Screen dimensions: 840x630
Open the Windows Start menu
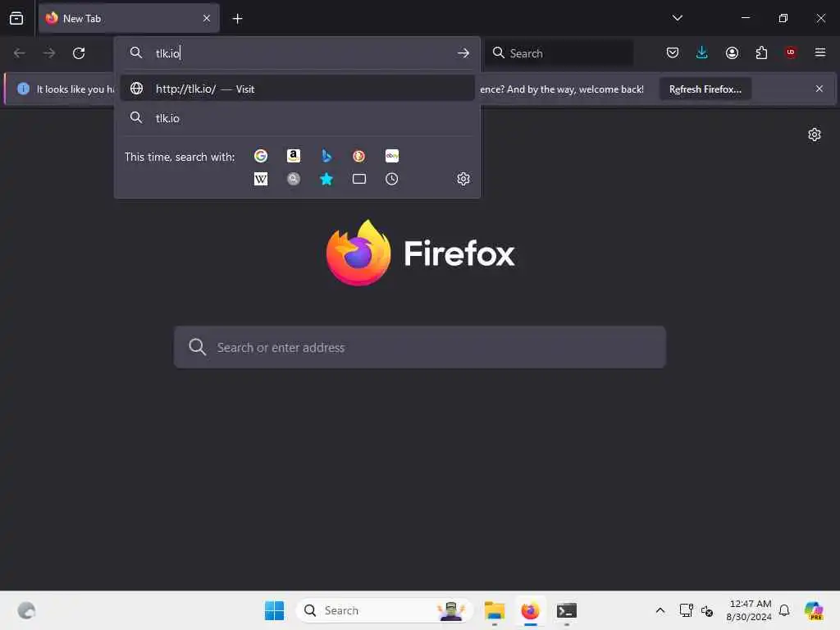(274, 610)
